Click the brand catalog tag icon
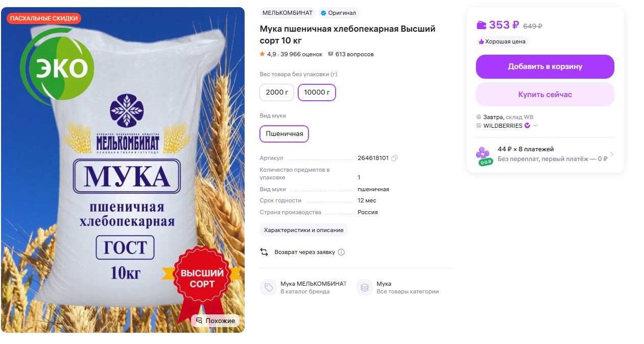 [x=268, y=287]
